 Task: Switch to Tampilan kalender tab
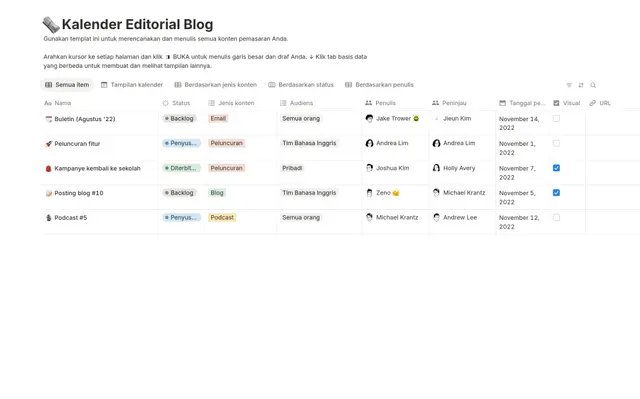132,85
